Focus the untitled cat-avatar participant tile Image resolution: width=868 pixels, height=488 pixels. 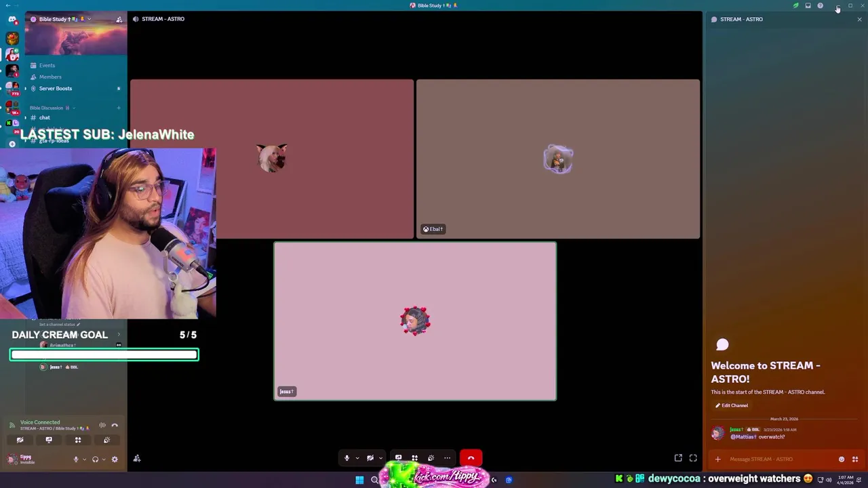point(272,159)
